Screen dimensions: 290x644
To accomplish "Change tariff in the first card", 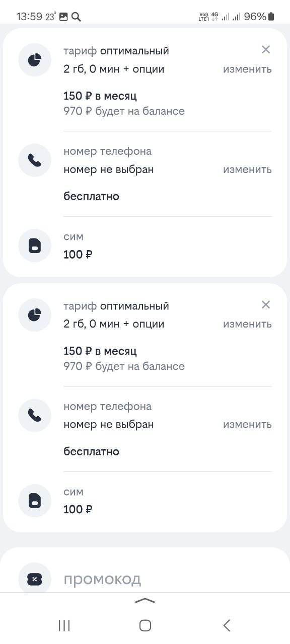I will [x=247, y=69].
